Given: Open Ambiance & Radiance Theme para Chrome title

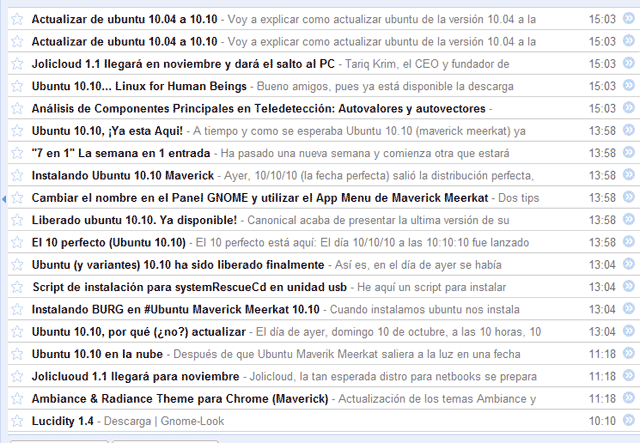Looking at the screenshot, I should 180,399.
